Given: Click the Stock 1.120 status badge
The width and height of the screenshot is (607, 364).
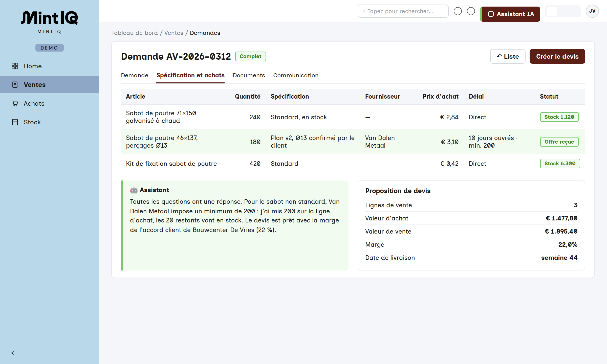Looking at the screenshot, I should point(559,117).
